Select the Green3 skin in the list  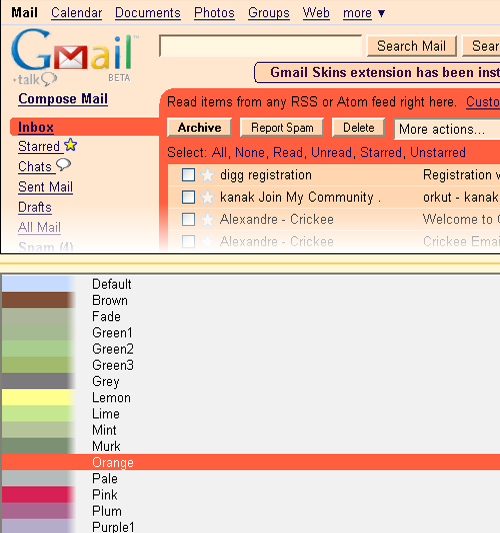tap(113, 365)
